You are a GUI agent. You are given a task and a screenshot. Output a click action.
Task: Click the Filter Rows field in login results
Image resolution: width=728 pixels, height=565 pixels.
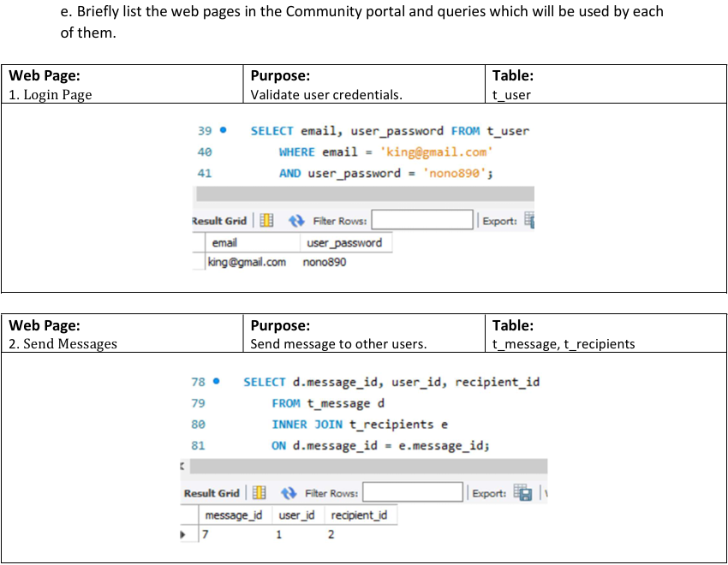(421, 221)
